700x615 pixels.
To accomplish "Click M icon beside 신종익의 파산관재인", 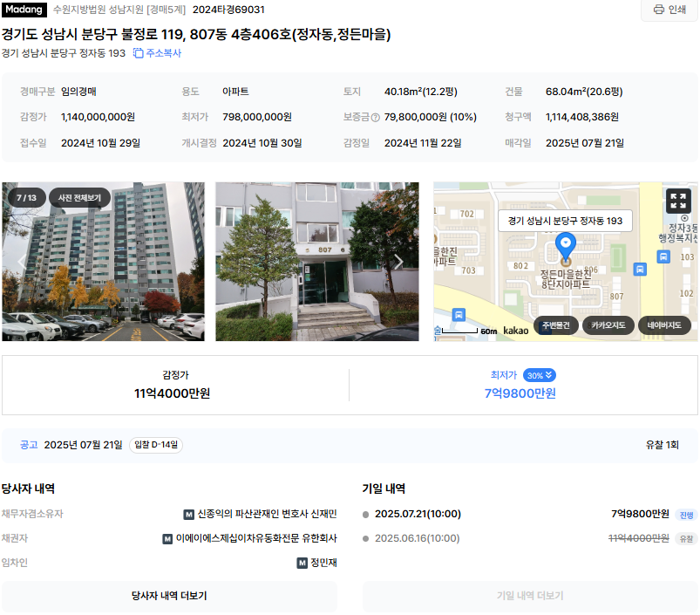I will point(189,515).
